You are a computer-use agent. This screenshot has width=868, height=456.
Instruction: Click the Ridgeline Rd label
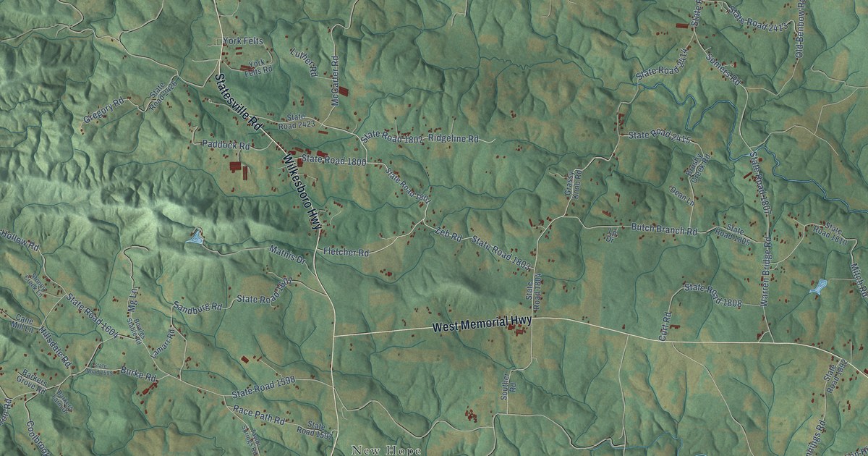tap(454, 138)
